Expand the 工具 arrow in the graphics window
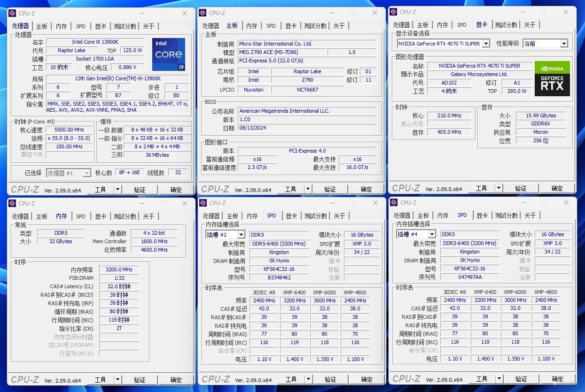 (499, 188)
